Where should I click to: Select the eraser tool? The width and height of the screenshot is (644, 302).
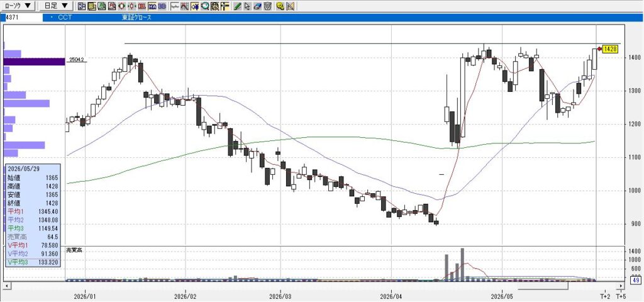(257, 6)
